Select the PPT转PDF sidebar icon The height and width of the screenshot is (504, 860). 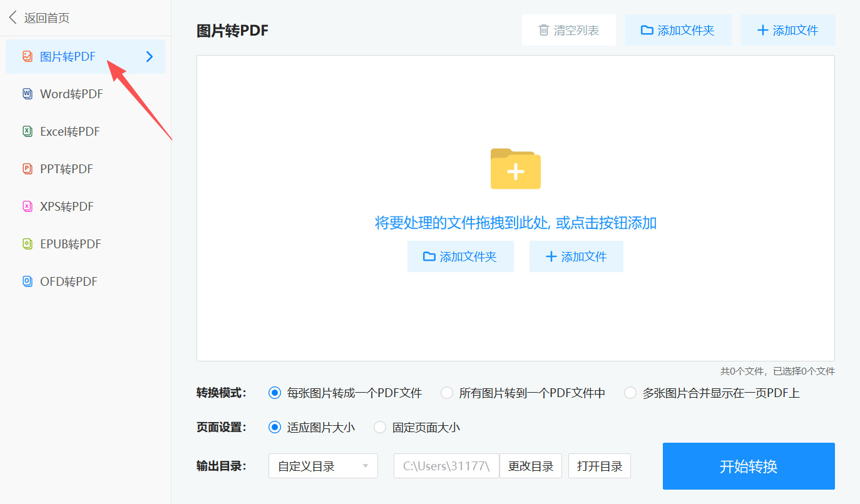pyautogui.click(x=28, y=169)
